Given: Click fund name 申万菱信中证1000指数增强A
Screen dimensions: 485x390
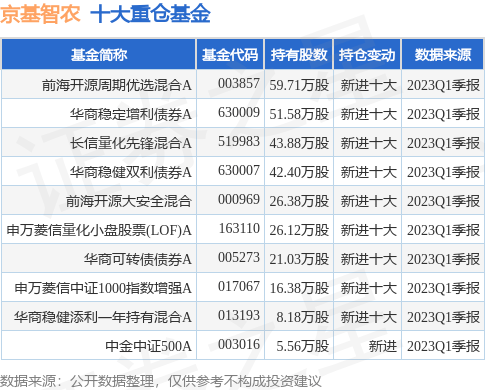Looking at the screenshot, I should [103, 288].
